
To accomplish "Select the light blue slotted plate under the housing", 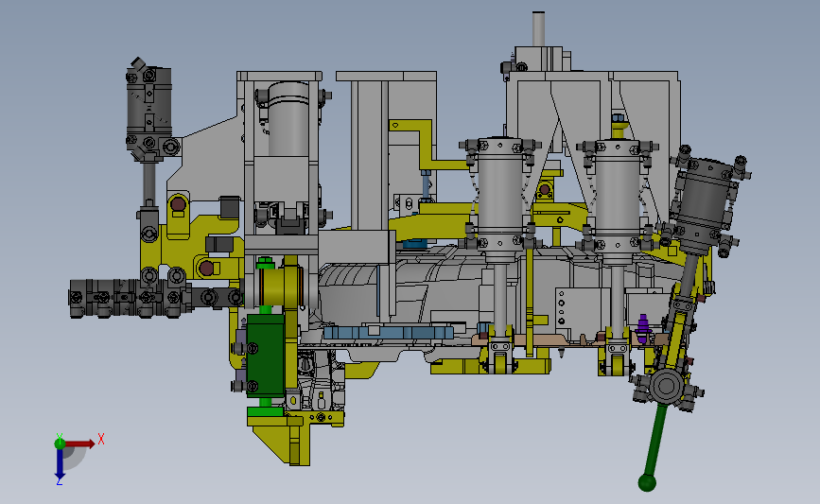I will pos(388,333).
